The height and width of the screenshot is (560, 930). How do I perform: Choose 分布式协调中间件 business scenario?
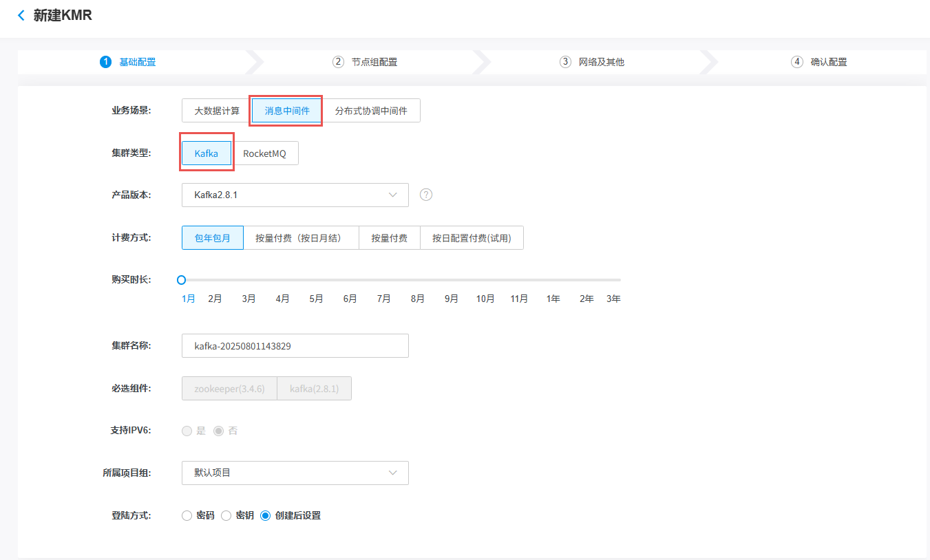tap(371, 111)
